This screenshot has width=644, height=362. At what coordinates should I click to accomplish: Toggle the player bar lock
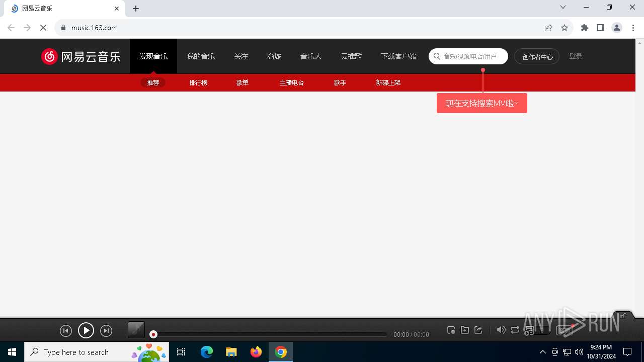(623, 316)
